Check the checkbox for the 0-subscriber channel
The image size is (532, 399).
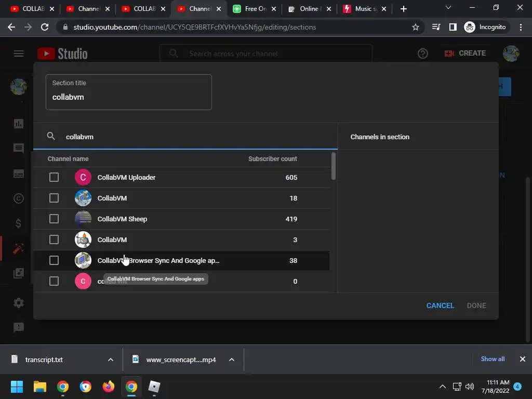[x=54, y=281]
